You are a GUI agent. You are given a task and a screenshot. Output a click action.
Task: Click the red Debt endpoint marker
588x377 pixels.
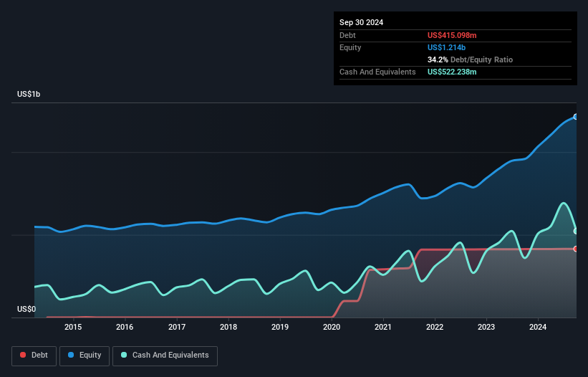576,249
